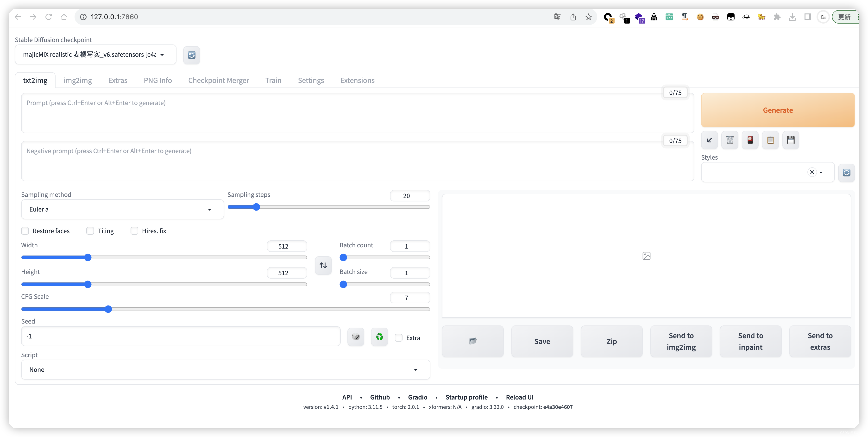Refresh the Styles list icon
The width and height of the screenshot is (868, 437).
(x=846, y=173)
